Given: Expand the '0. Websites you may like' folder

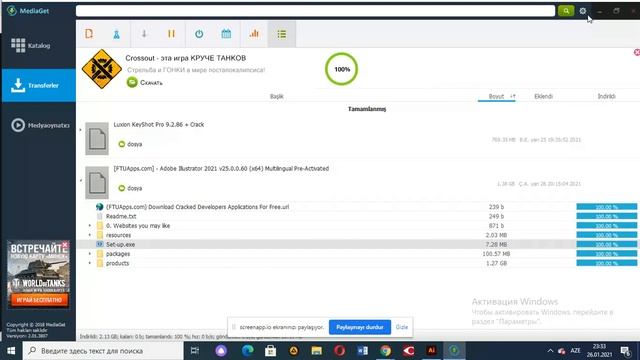Looking at the screenshot, I should pyautogui.click(x=90, y=226).
